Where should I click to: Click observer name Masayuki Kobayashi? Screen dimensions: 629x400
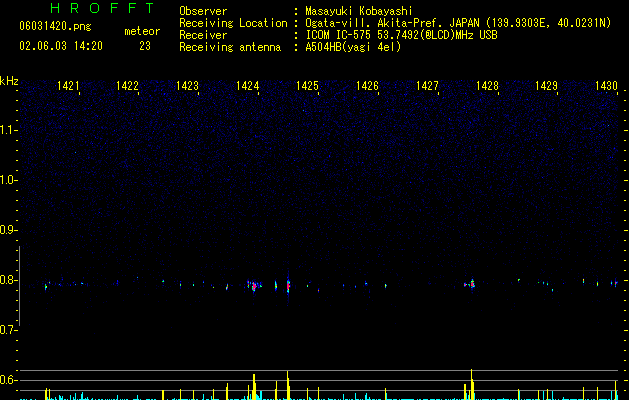(x=359, y=11)
